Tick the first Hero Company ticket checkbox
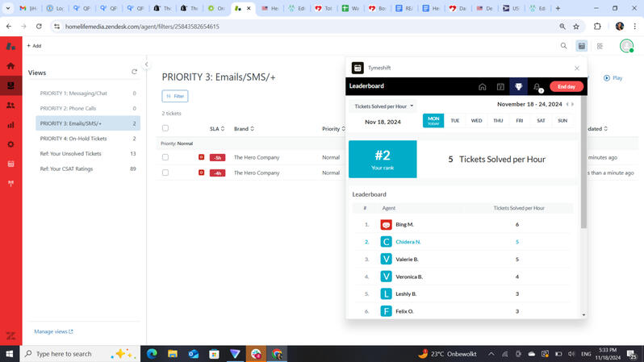The image size is (644, 362). (165, 157)
